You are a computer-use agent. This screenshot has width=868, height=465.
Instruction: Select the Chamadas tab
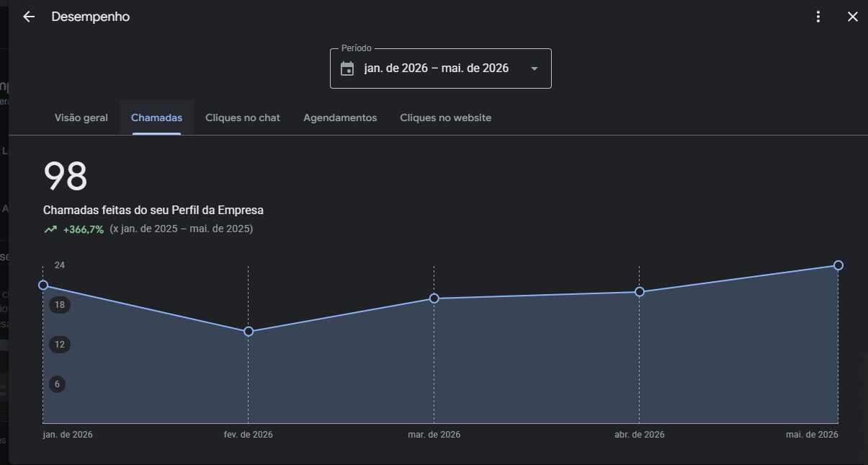click(x=156, y=118)
